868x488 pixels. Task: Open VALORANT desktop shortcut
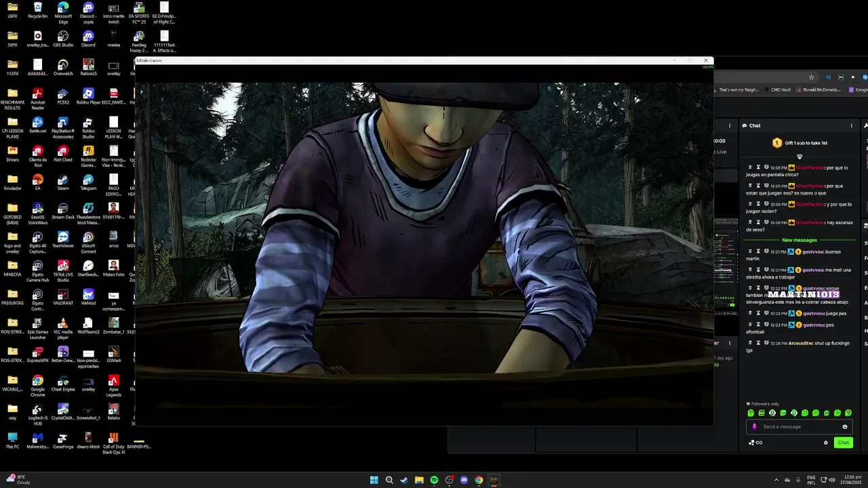(x=63, y=296)
